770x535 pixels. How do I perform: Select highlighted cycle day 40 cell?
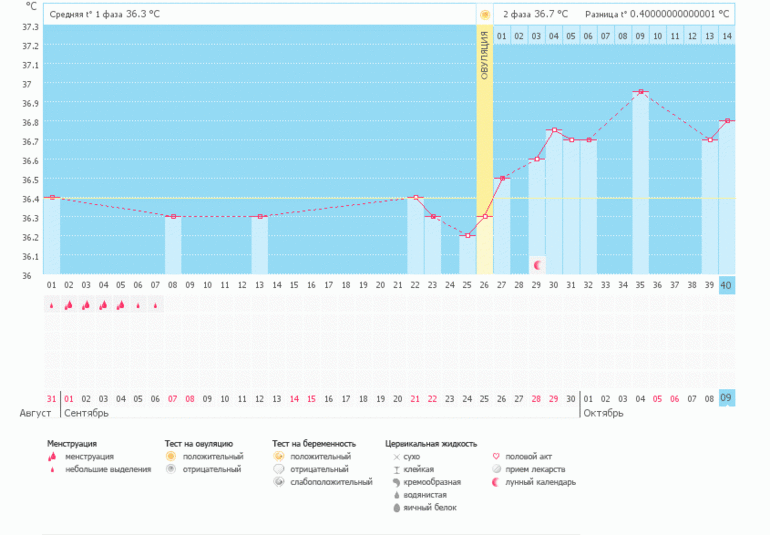727,285
